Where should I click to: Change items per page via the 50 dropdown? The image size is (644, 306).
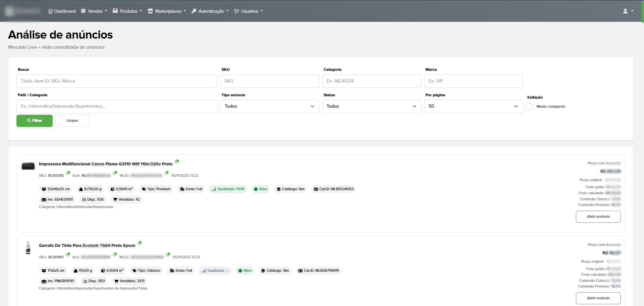click(x=473, y=106)
